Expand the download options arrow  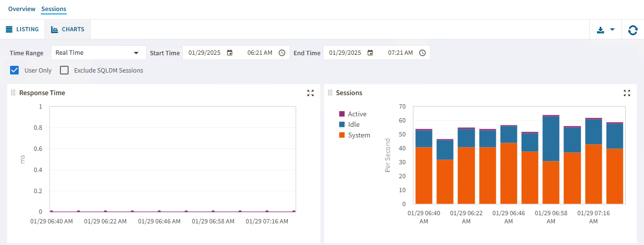pos(612,30)
